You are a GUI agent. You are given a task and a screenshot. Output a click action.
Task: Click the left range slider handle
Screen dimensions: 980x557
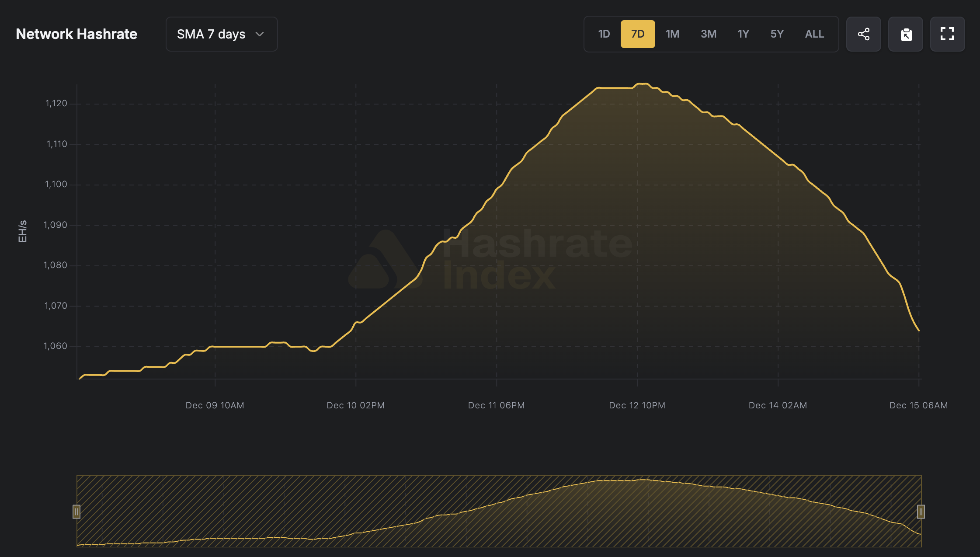coord(77,512)
